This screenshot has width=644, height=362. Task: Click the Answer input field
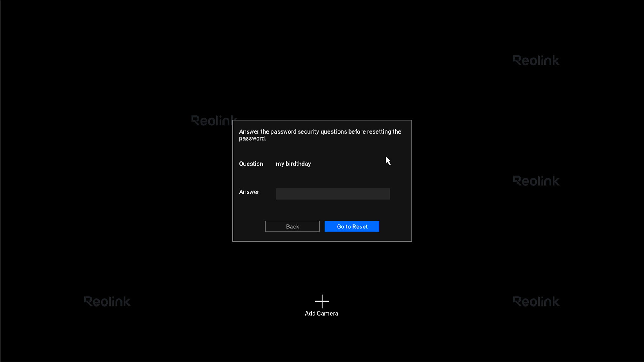point(333,194)
